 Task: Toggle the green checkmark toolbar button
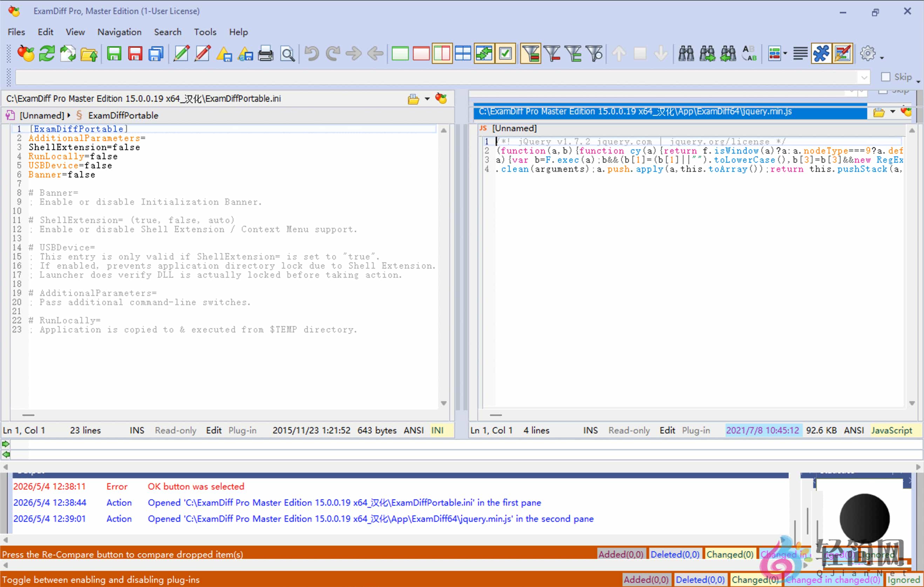coord(505,54)
